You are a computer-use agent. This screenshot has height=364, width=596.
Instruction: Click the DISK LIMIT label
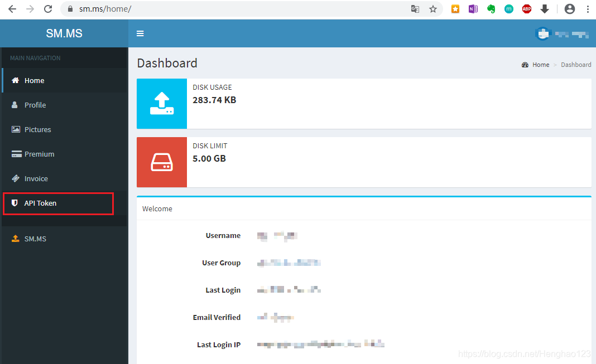point(210,145)
